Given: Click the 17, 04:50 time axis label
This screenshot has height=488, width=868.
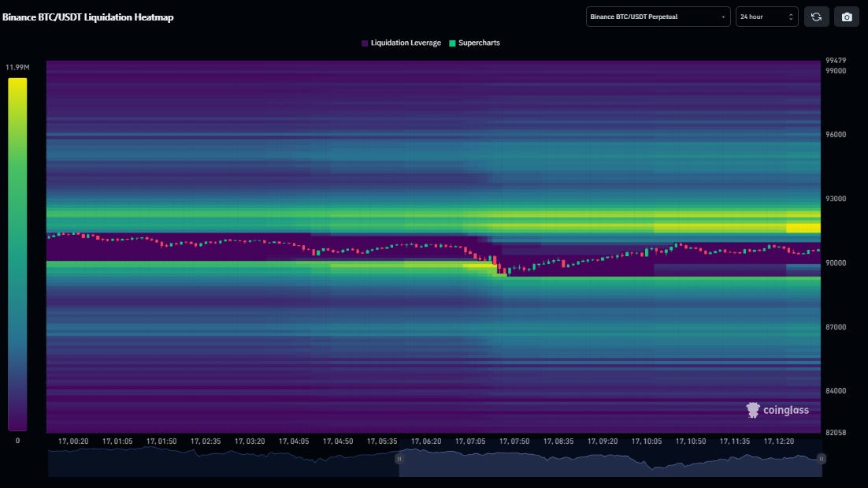Looking at the screenshot, I should [338, 441].
